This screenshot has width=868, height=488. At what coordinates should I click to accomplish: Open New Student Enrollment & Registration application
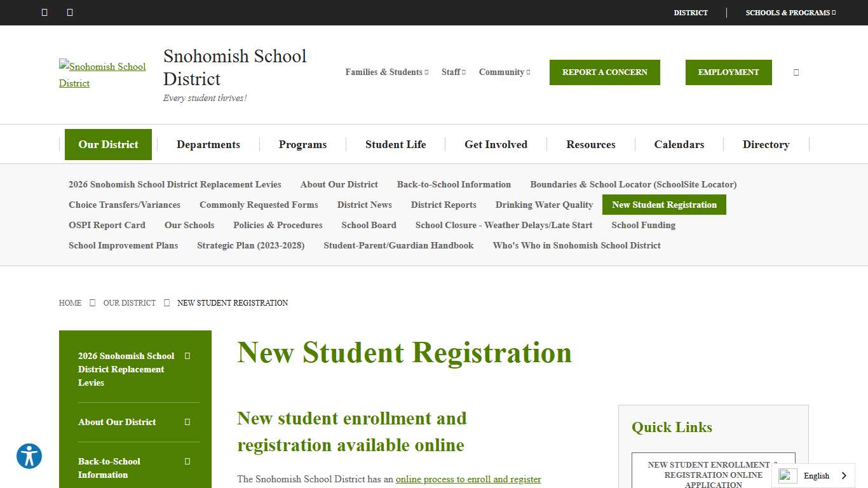click(x=713, y=473)
